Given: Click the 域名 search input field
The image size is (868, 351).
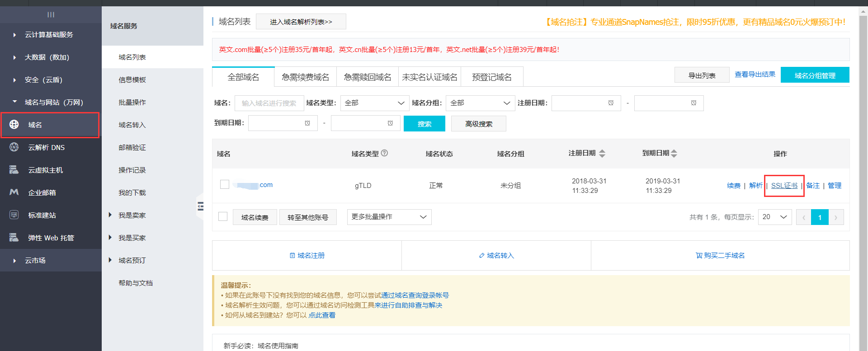Looking at the screenshot, I should click(269, 103).
